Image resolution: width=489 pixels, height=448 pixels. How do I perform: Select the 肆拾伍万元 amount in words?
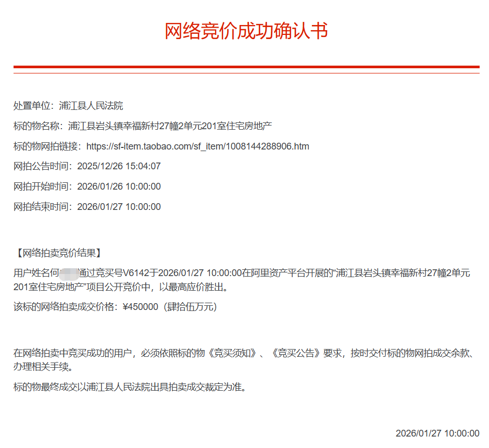pos(190,307)
